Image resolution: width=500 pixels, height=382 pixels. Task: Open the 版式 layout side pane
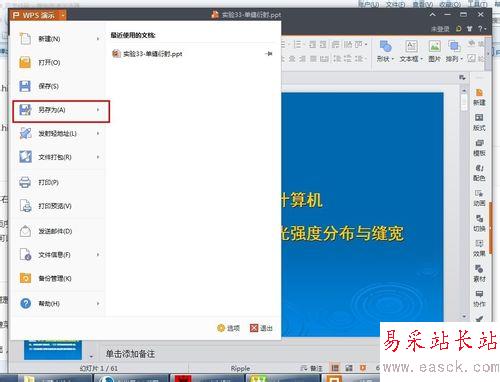479,122
